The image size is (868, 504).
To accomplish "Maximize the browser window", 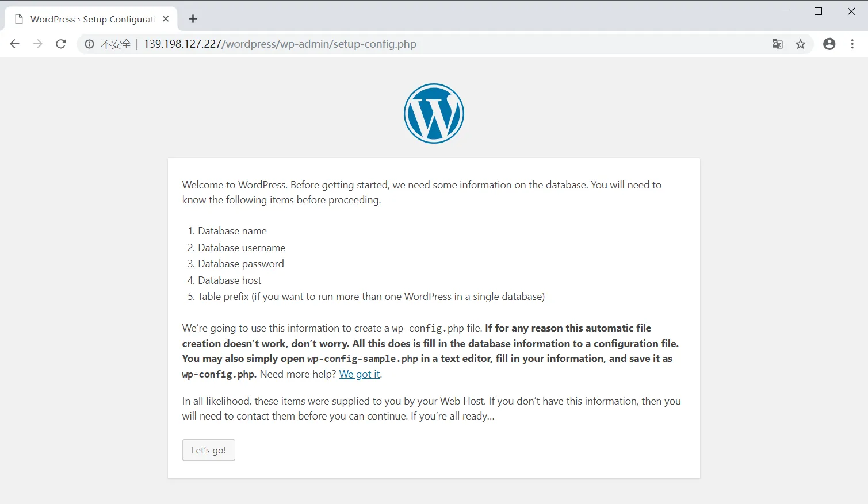I will (x=818, y=11).
